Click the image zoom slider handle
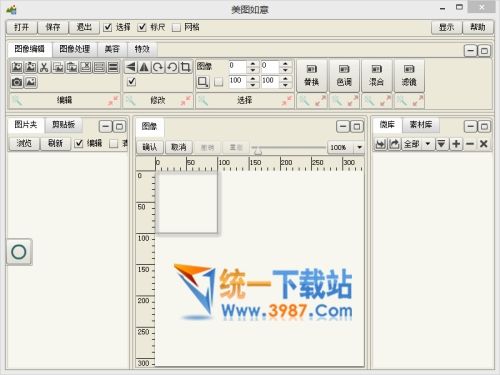The height and width of the screenshot is (375, 500). (258, 151)
